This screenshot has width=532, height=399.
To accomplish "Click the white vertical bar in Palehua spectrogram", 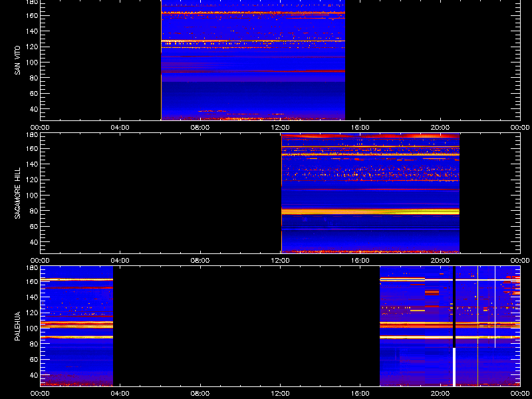I will (454, 367).
